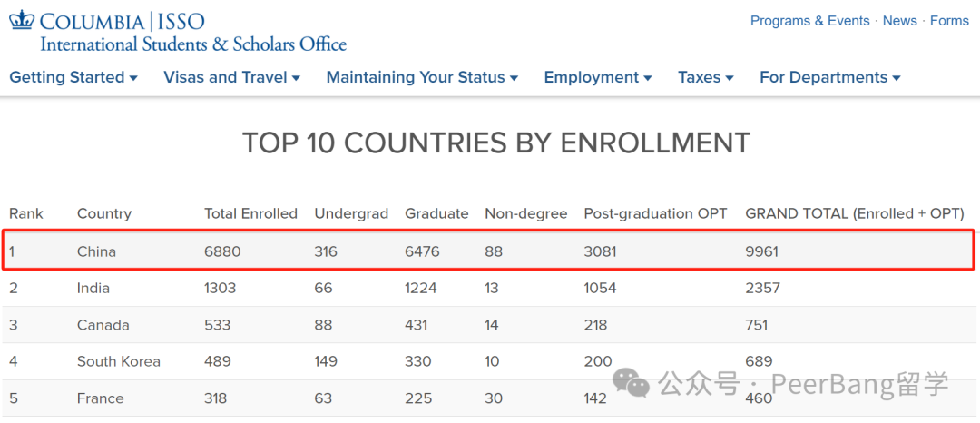Viewport: 980px width, 423px height.
Task: Open the Forms link
Action: click(x=949, y=21)
